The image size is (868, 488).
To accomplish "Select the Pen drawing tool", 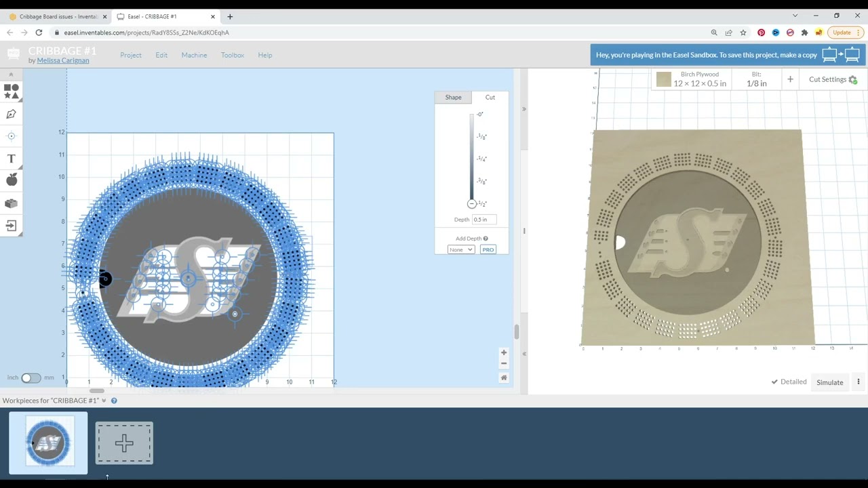I will [12, 114].
